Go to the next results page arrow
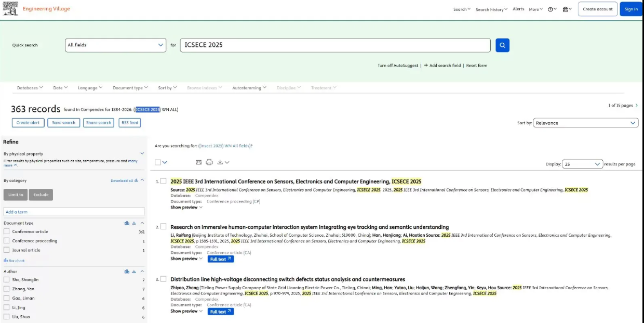The image size is (644, 323). [x=637, y=106]
